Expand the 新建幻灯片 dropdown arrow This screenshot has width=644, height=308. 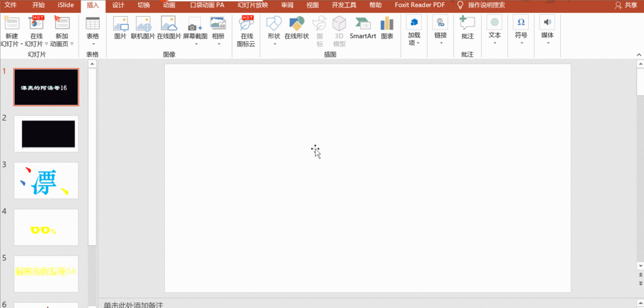pos(21,44)
